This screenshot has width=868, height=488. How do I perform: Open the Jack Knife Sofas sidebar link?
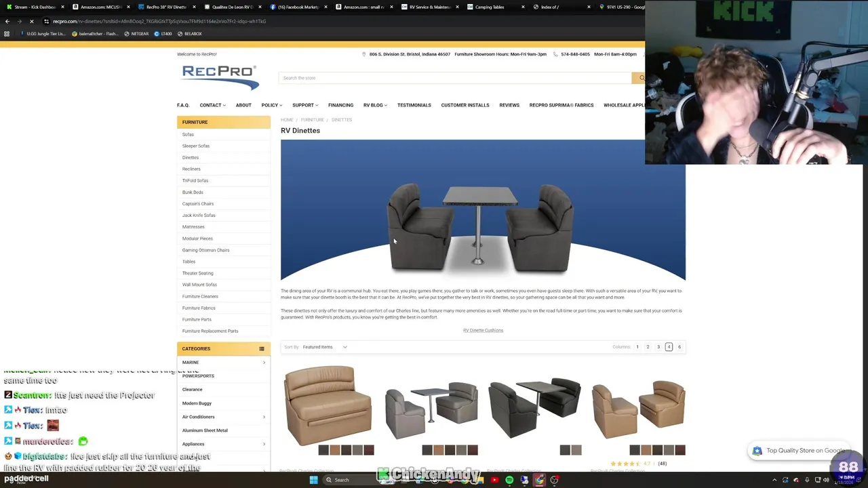(199, 216)
